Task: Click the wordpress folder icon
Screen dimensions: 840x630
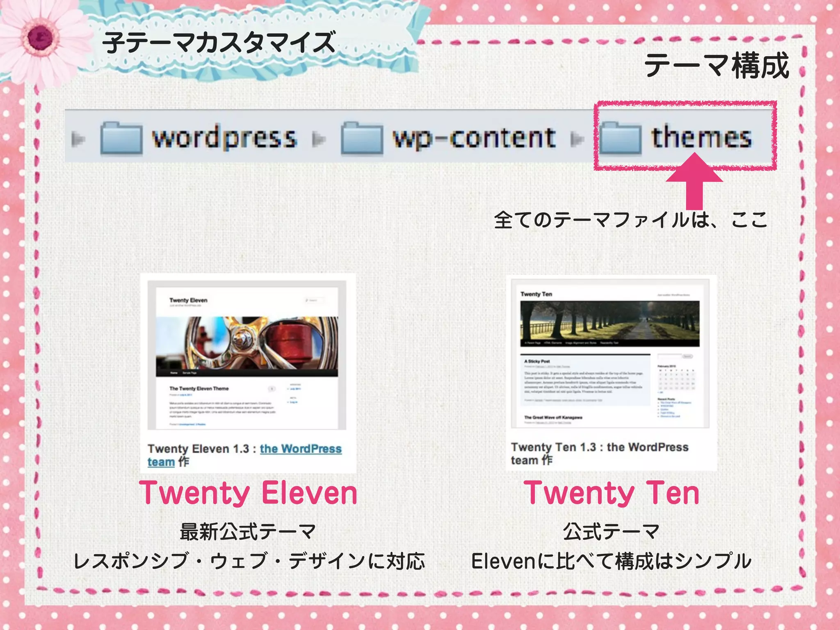Action: click(x=121, y=138)
